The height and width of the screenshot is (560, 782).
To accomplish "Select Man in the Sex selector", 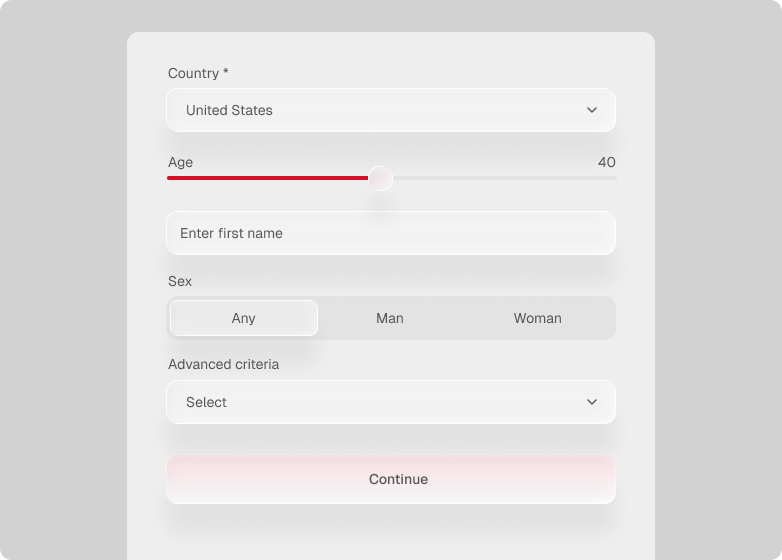I will [390, 318].
